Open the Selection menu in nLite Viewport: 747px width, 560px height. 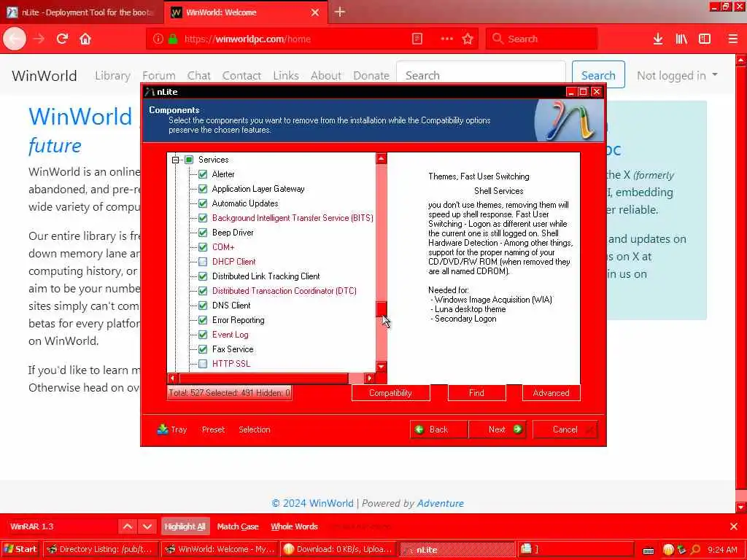click(x=255, y=429)
